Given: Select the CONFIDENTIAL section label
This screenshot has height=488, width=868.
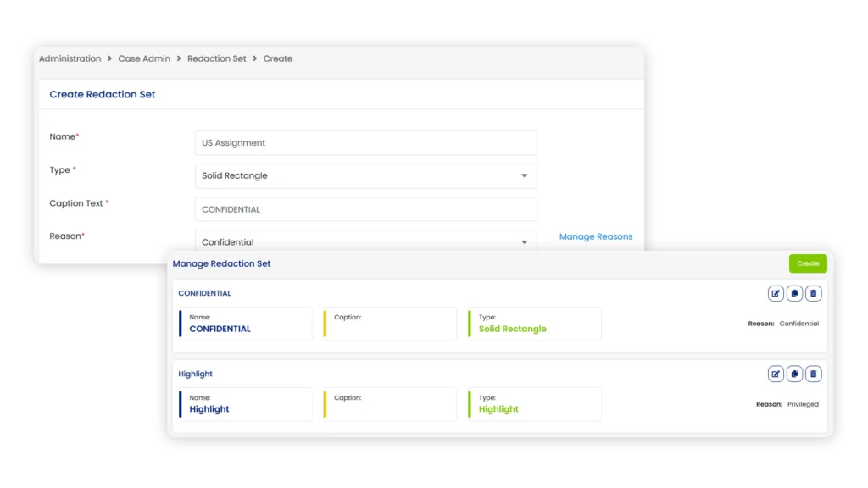Looking at the screenshot, I should (x=205, y=293).
